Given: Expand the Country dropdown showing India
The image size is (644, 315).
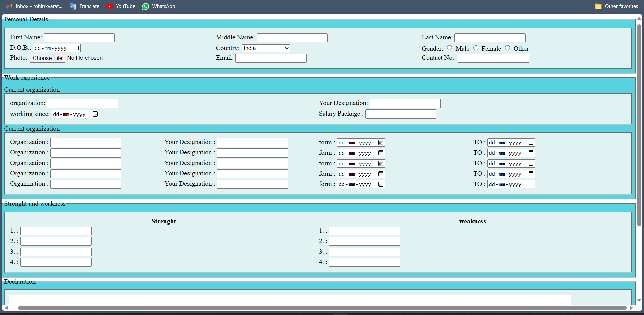Looking at the screenshot, I should coord(266,48).
